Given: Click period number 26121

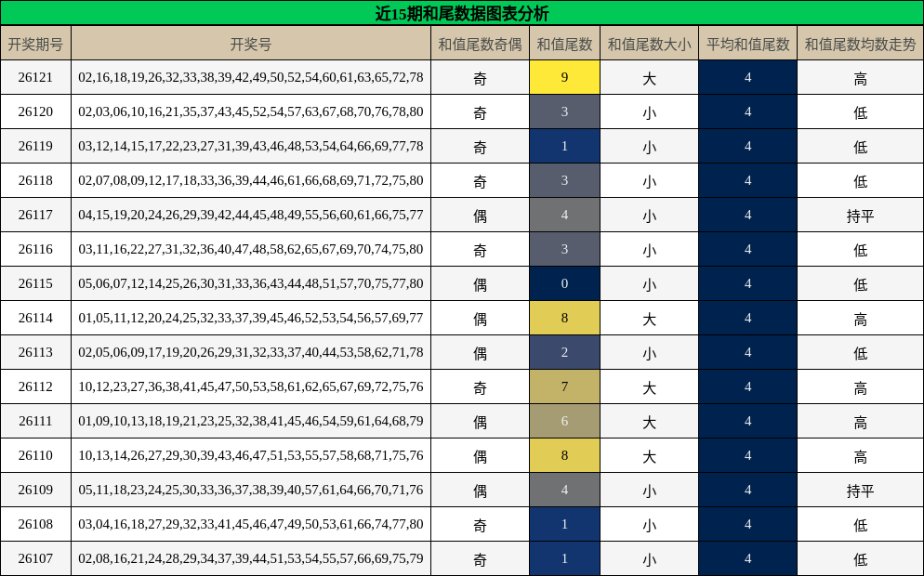Looking at the screenshot, I should click(35, 77).
